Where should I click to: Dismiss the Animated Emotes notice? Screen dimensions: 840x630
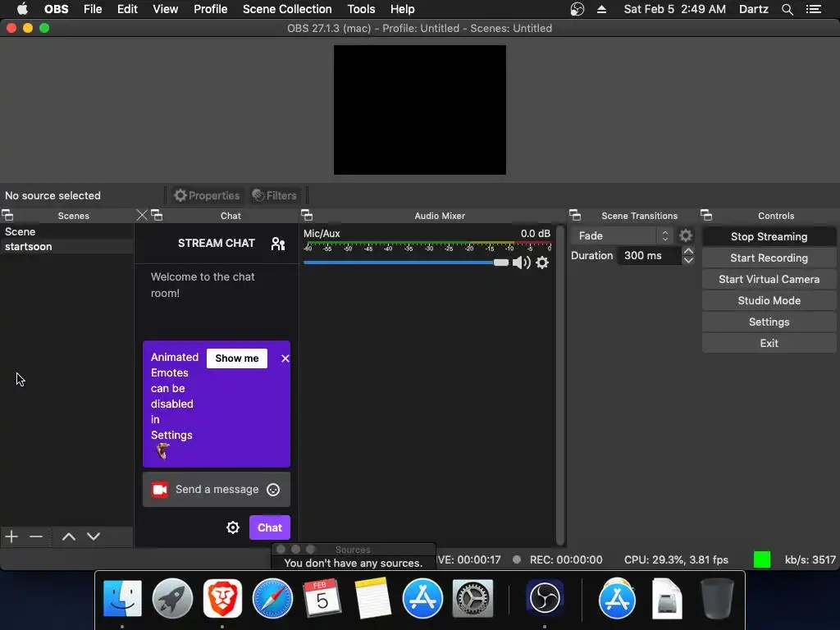tap(285, 358)
